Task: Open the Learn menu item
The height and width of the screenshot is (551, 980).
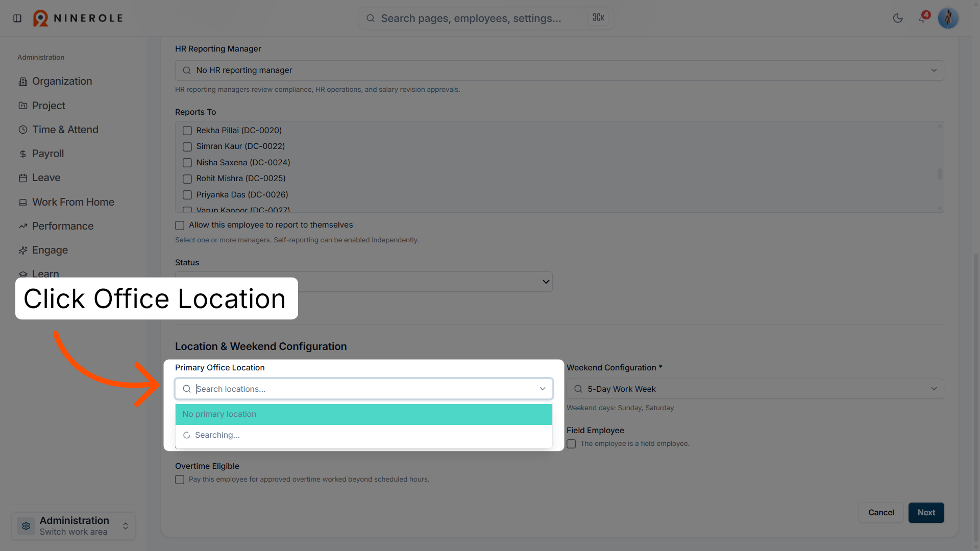Action: point(45,274)
